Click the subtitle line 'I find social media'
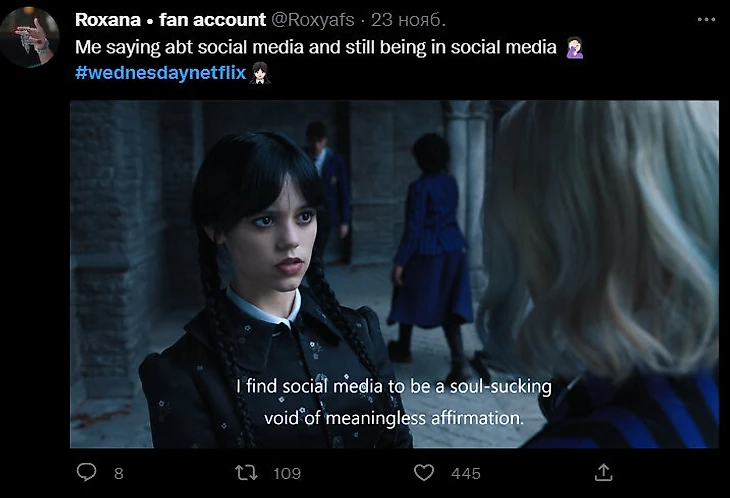The width and height of the screenshot is (730, 498). point(394,386)
